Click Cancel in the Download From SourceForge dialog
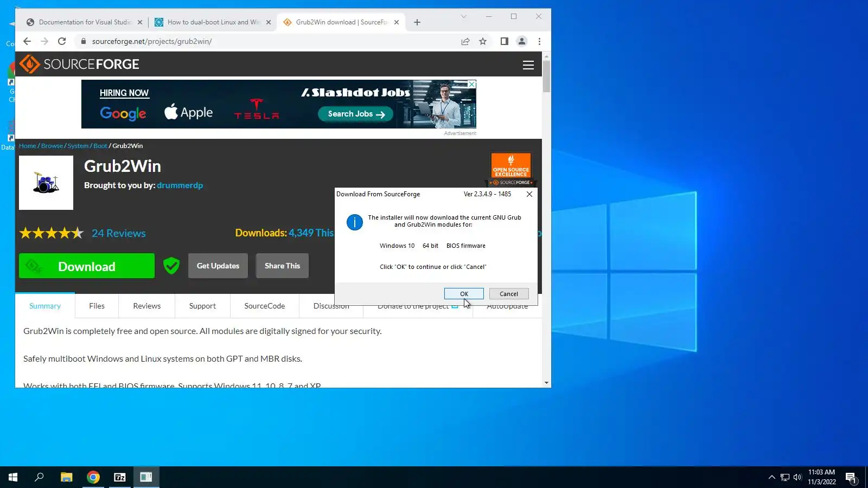Screen dimensions: 868x488 (509, 294)
